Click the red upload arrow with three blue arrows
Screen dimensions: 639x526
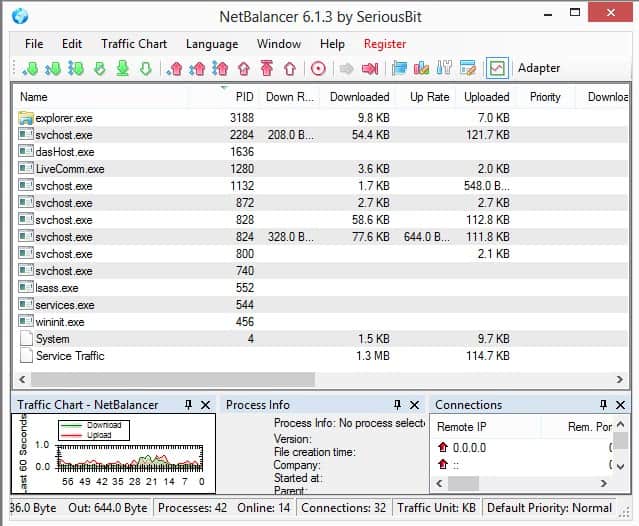tap(220, 68)
